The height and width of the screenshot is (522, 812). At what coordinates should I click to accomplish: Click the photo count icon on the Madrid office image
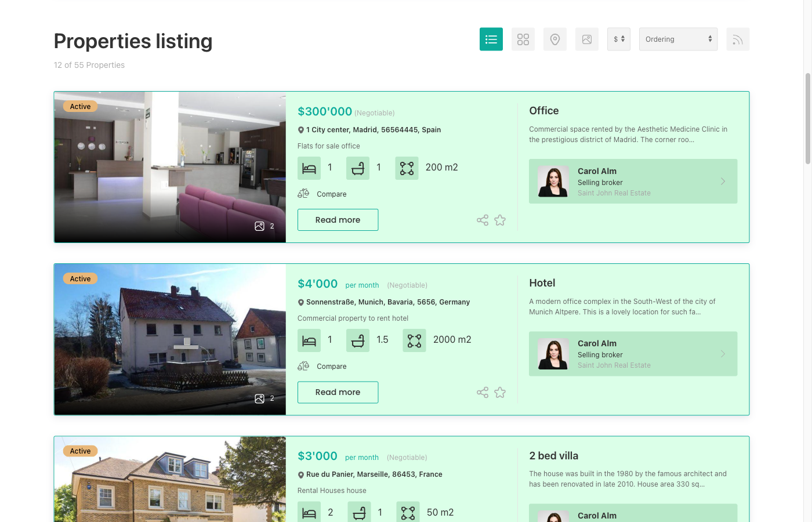[259, 226]
